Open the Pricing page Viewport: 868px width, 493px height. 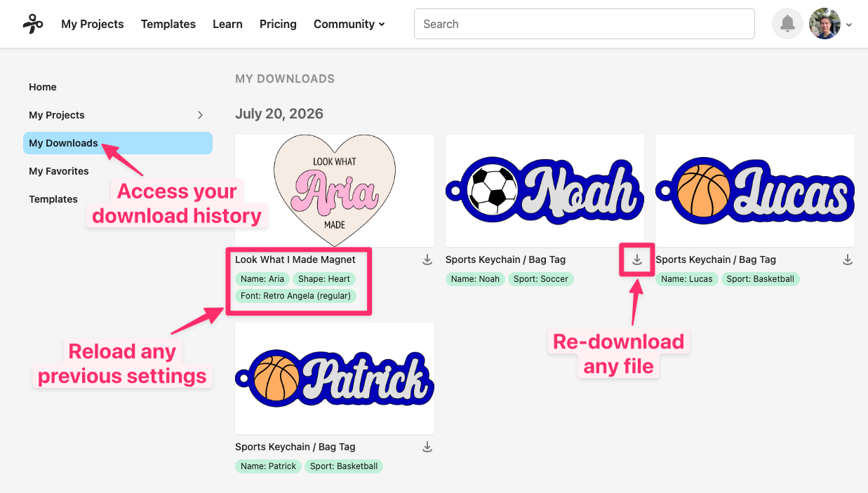278,24
